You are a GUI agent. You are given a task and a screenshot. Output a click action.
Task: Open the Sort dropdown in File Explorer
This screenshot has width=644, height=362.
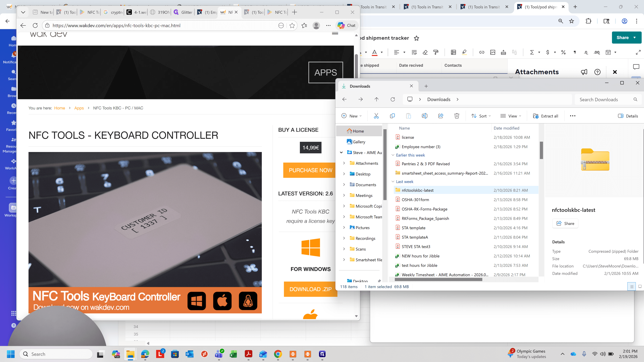(481, 116)
